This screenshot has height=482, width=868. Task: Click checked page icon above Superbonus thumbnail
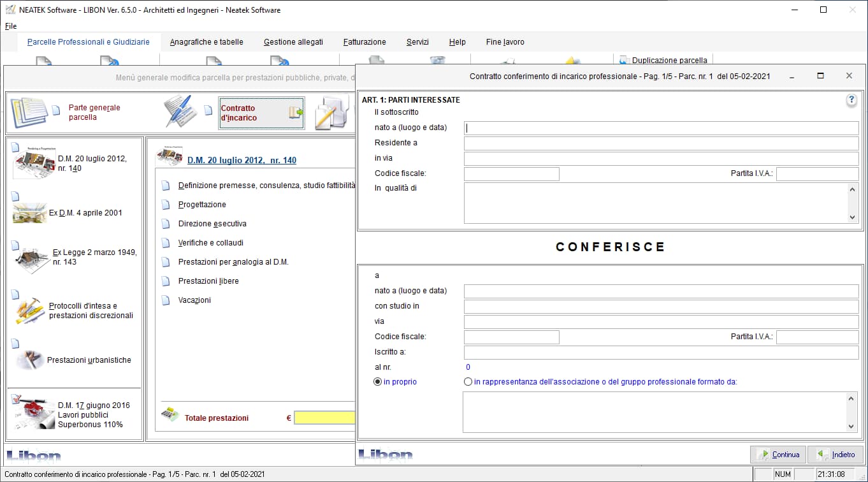[17, 399]
